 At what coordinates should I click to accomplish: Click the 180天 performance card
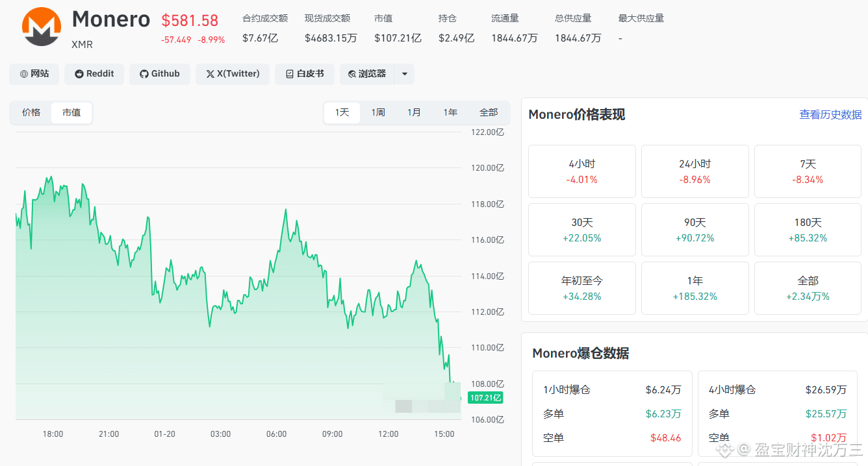[x=808, y=230]
